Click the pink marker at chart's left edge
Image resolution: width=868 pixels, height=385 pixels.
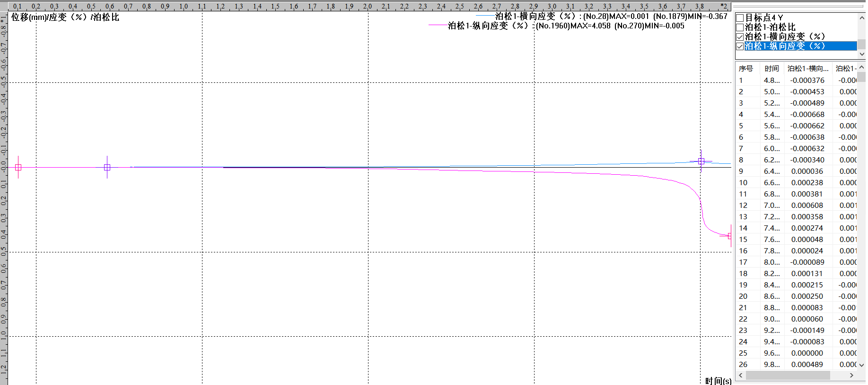[x=18, y=167]
